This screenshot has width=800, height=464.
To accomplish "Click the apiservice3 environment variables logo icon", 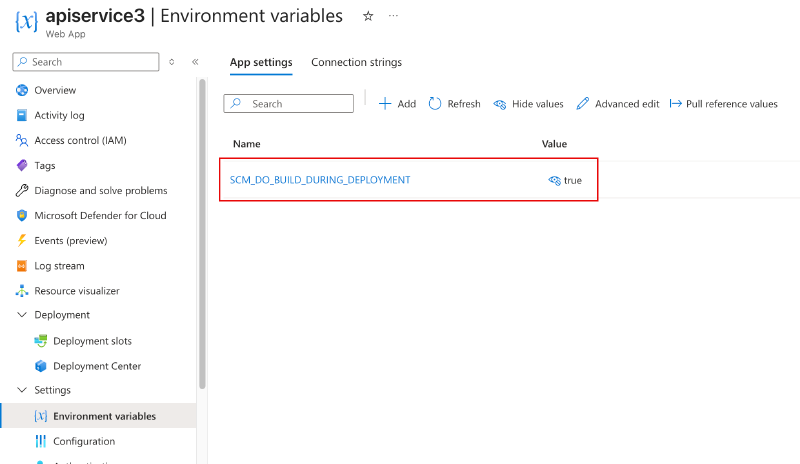I will pyautogui.click(x=26, y=21).
